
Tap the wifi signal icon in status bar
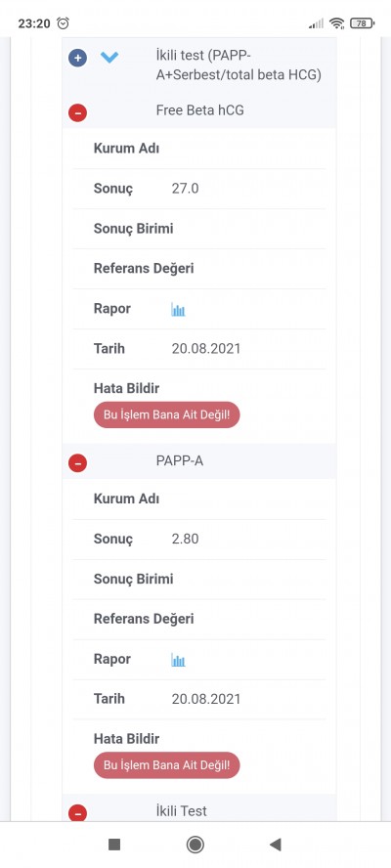pos(336,23)
